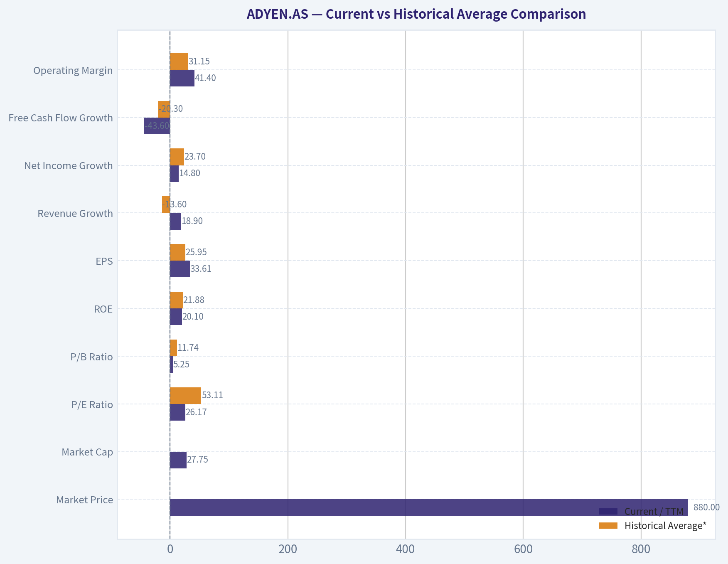Click the x-axis tick label 600
The width and height of the screenshot is (728, 564).
(x=523, y=549)
